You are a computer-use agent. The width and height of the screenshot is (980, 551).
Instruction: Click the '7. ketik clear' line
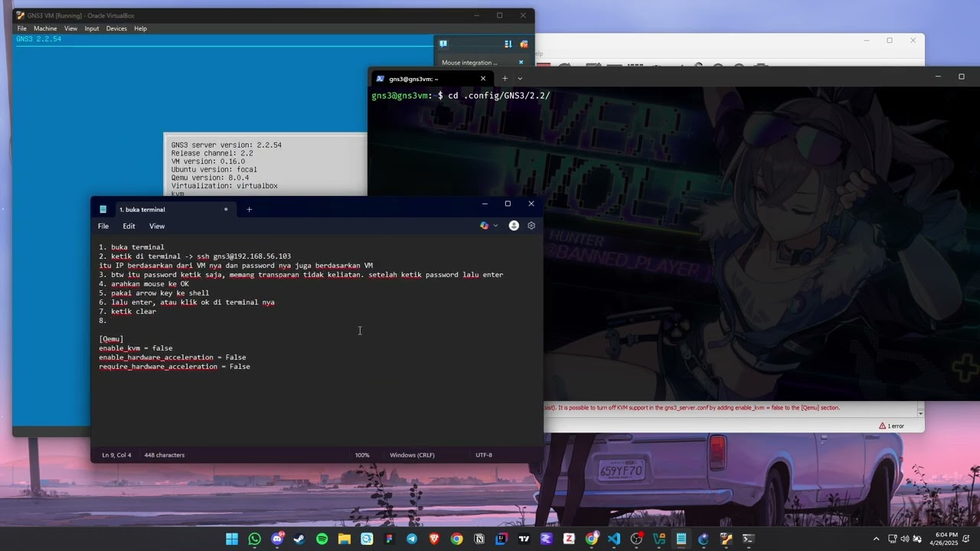click(127, 311)
